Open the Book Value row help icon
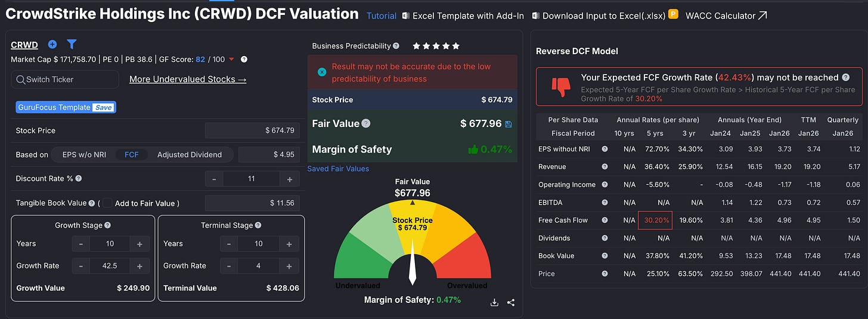 [604, 256]
